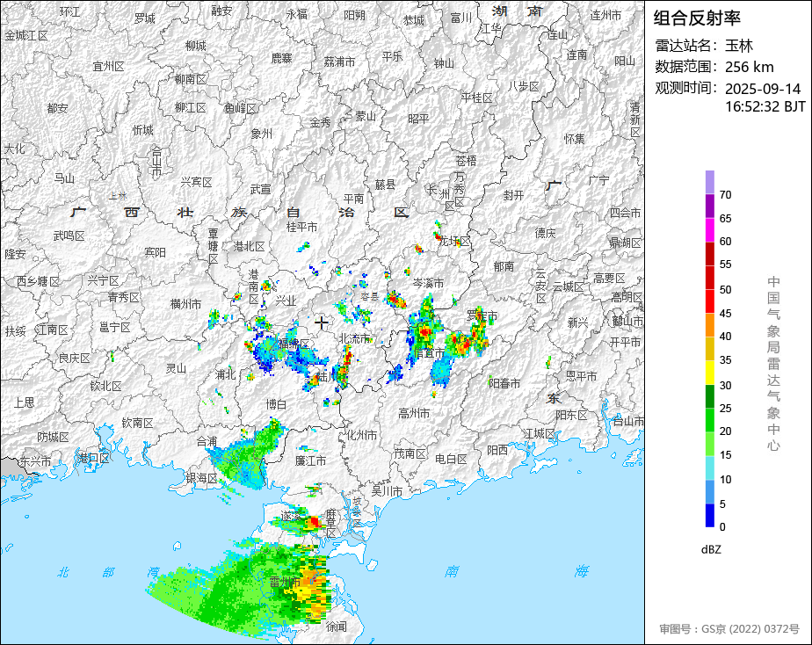Image resolution: width=812 pixels, height=645 pixels.
Task: Click the legend value 70
Action: 726,195
